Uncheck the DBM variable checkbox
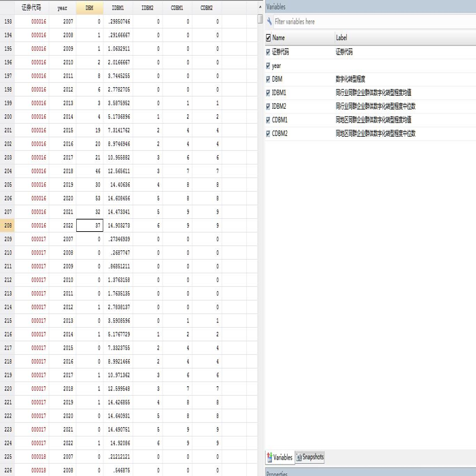 pos(268,80)
